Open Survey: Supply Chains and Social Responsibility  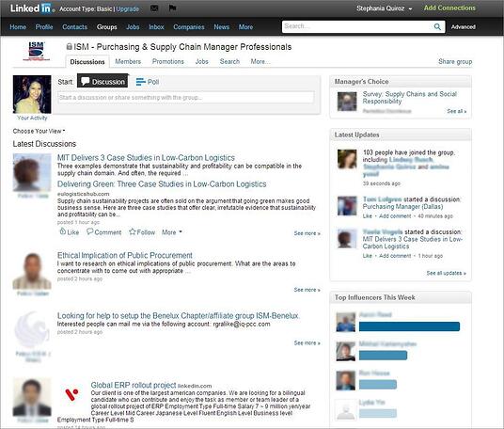pyautogui.click(x=410, y=98)
